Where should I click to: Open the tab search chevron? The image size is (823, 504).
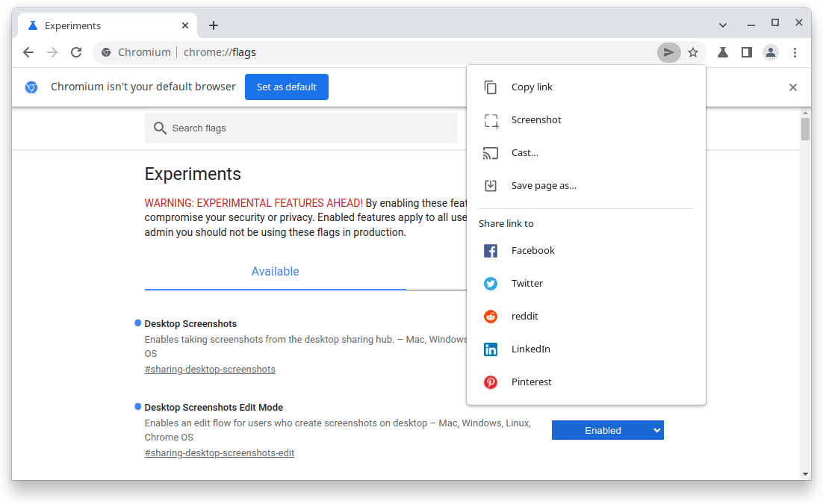[x=722, y=24]
